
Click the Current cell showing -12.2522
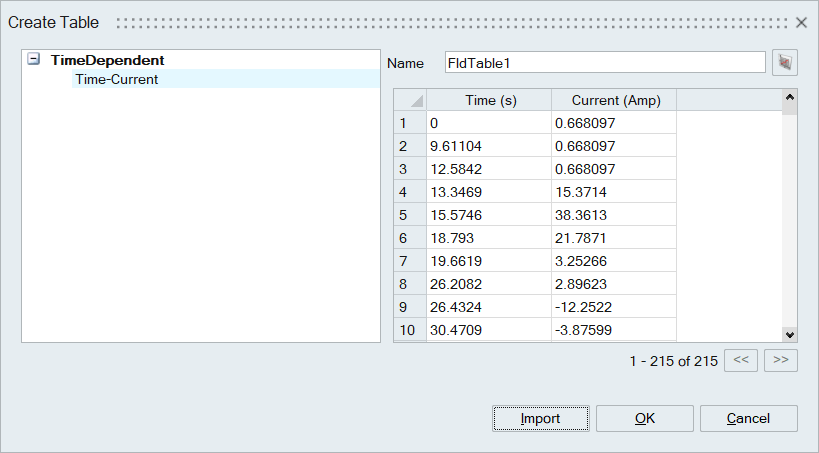[613, 307]
